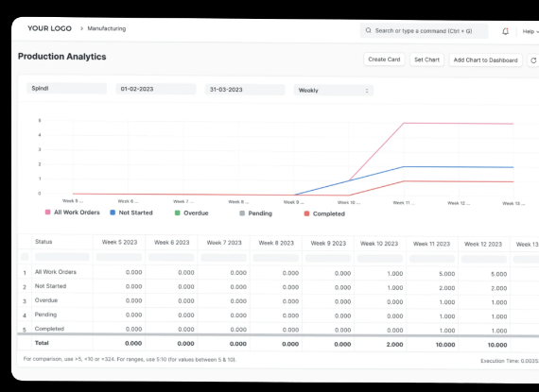
Task: Toggle the Overdue legend swatch
Action: pyautogui.click(x=178, y=213)
